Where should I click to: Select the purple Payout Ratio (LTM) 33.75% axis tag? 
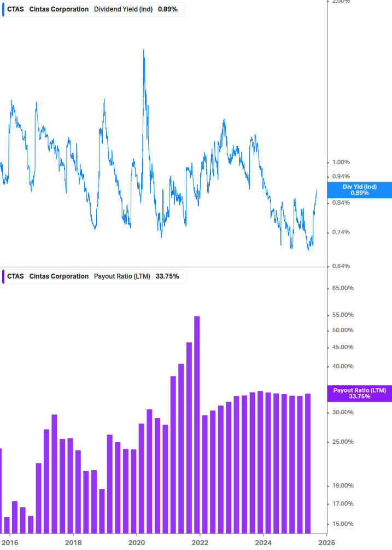[359, 393]
